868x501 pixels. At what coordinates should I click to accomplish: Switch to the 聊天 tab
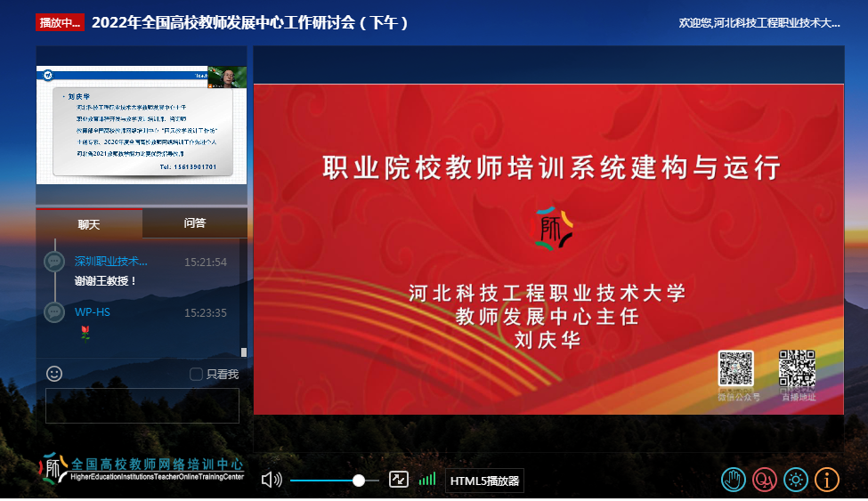89,224
